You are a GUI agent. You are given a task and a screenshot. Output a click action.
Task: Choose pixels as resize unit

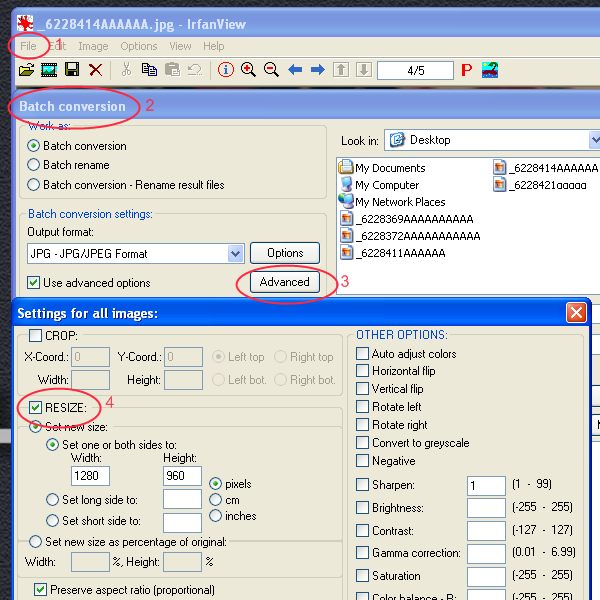(215, 484)
